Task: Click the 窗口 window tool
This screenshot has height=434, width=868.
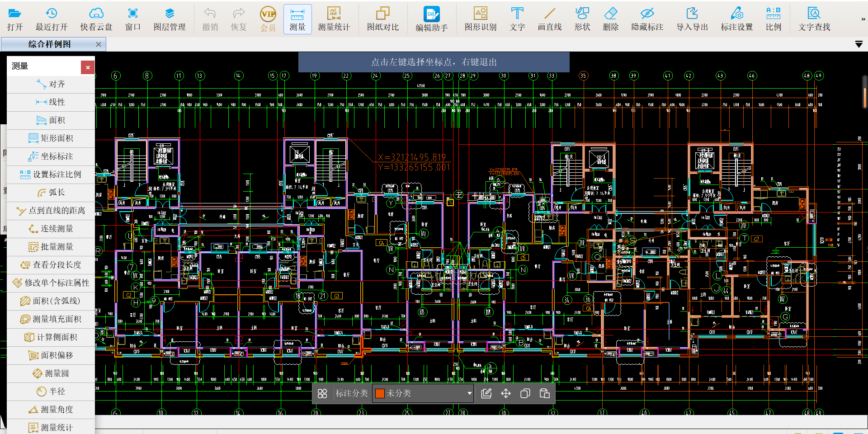Action: coord(132,19)
